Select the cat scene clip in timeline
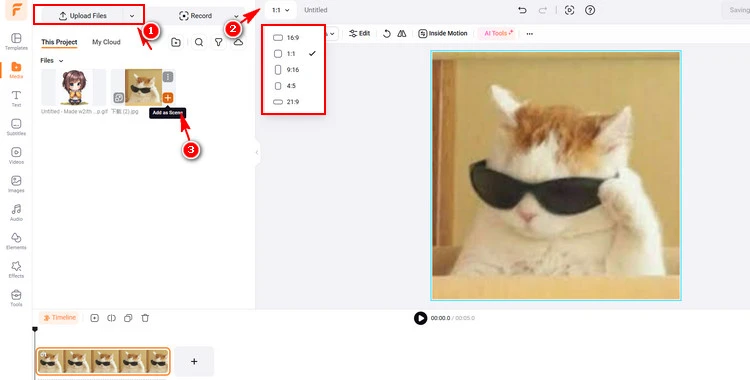Screen dimensions: 750x380 [x=103, y=361]
